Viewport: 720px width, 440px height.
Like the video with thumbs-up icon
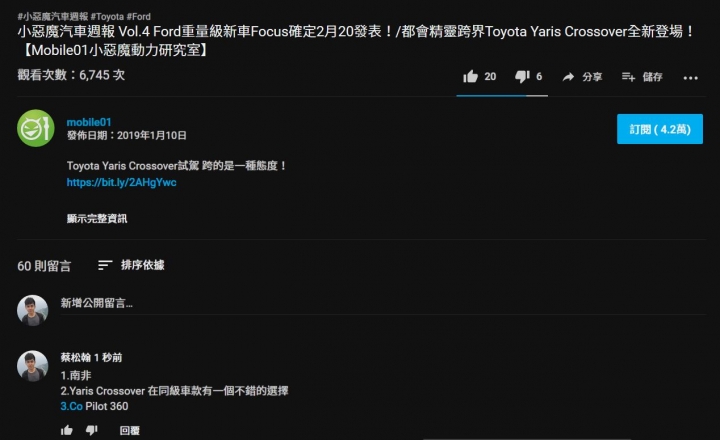click(x=470, y=76)
